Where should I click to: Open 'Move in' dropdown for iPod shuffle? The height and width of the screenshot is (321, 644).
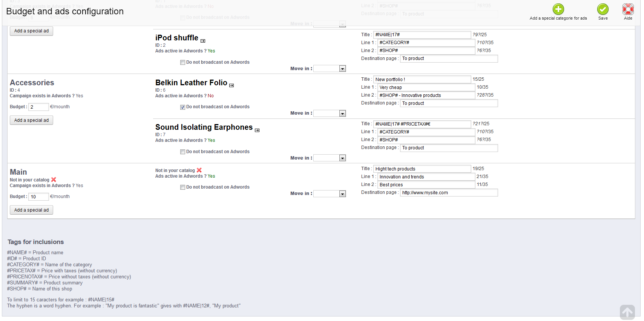tap(330, 69)
